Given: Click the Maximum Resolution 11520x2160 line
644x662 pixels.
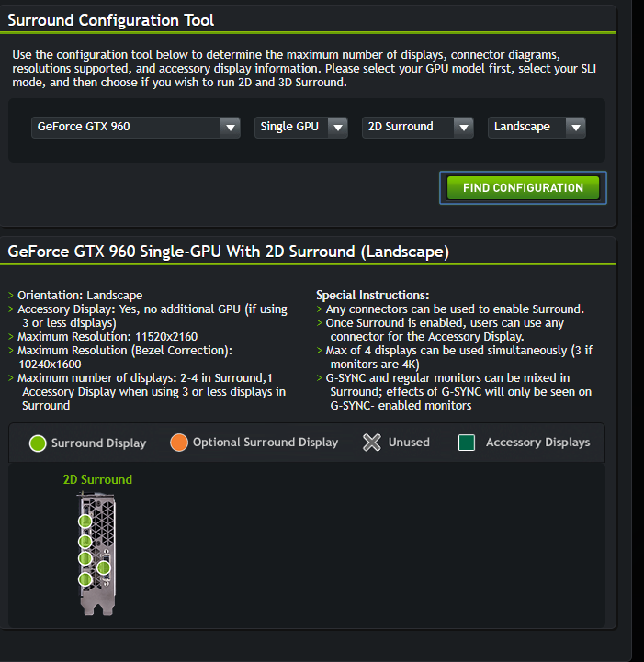Looking at the screenshot, I should coord(107,336).
